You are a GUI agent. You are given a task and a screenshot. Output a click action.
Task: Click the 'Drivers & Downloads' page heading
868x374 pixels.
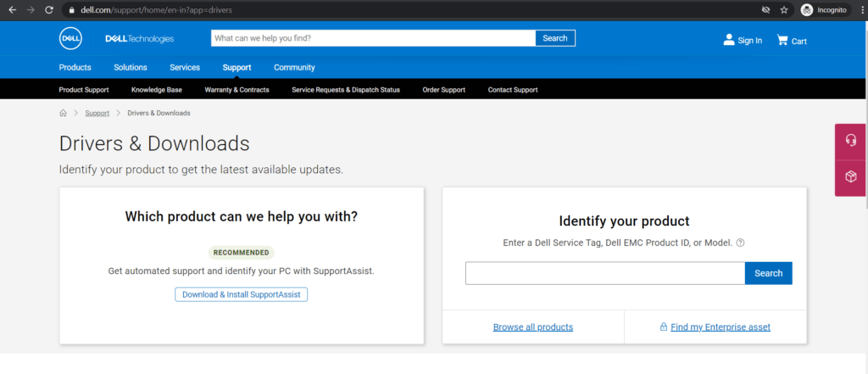[x=154, y=144]
